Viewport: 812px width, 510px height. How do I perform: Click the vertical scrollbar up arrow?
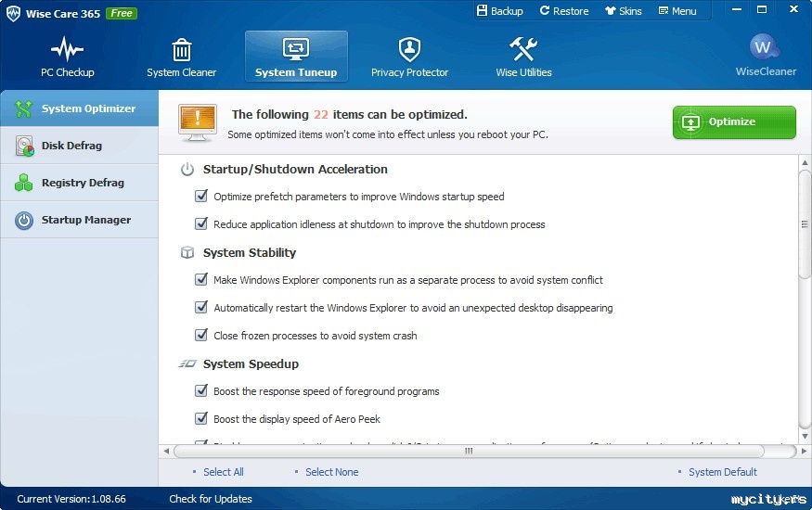[x=805, y=162]
